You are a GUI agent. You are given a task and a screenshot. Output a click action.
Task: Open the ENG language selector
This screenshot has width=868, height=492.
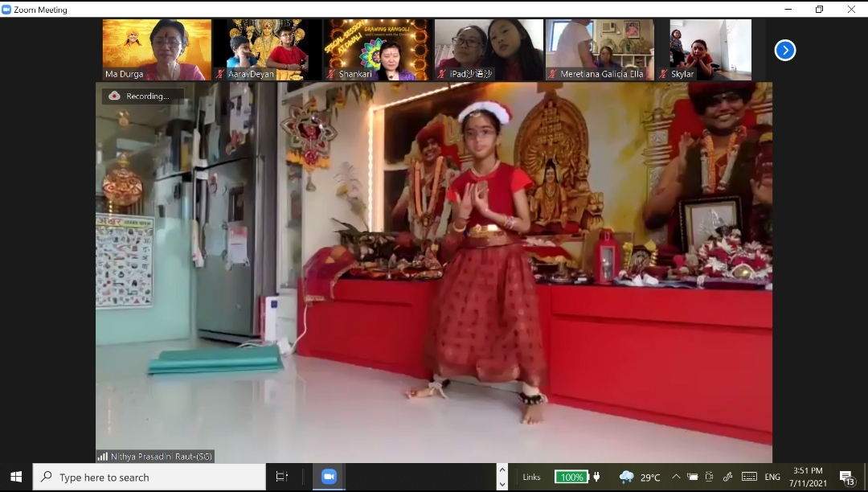coord(772,477)
